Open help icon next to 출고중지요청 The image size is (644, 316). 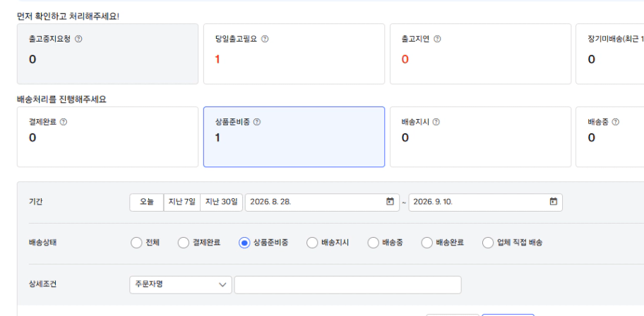(x=78, y=39)
